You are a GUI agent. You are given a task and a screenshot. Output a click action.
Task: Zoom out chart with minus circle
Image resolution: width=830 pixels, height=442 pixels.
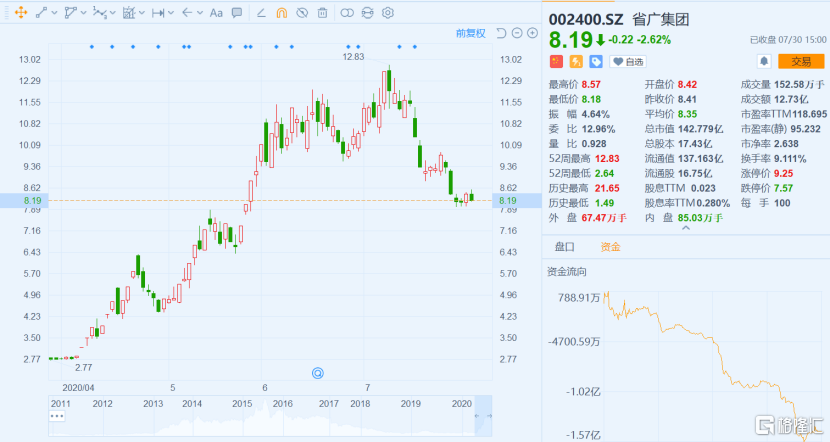pos(517,33)
